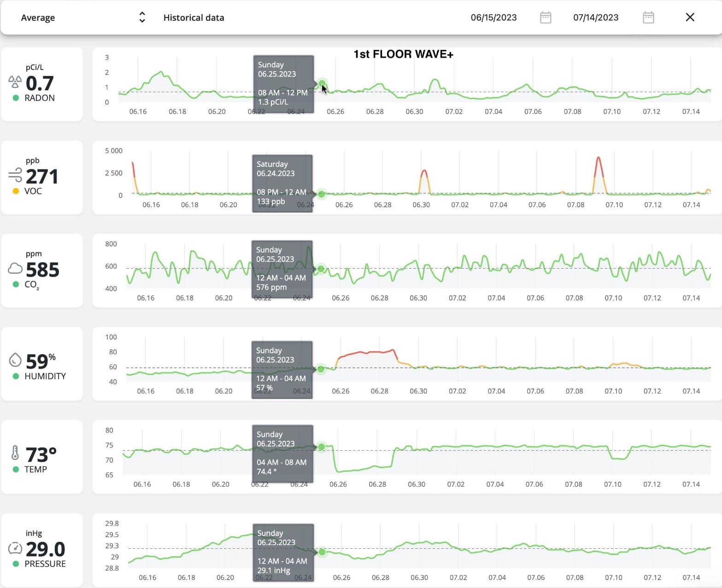Select the CO2 585 ppm card
722x588 pixels.
click(42, 270)
